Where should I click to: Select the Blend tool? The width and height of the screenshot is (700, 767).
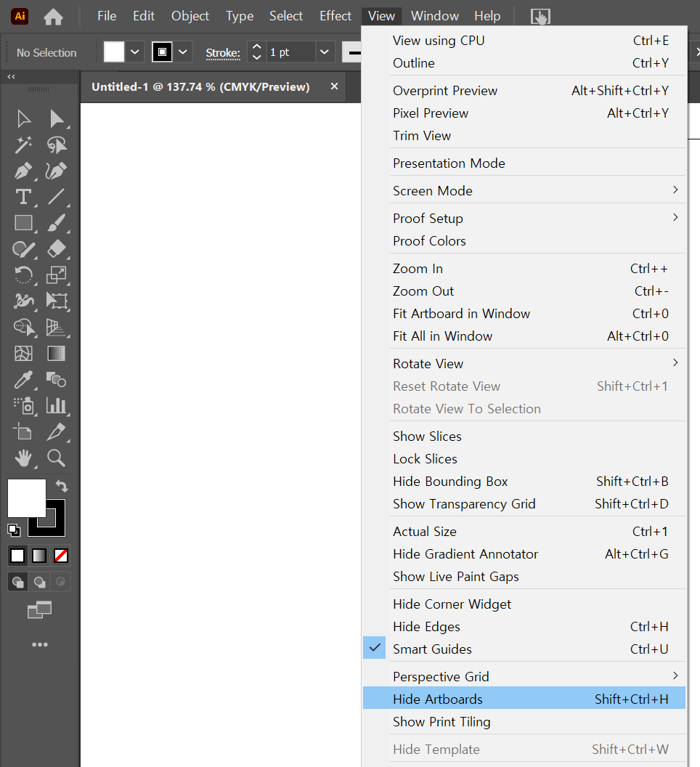pyautogui.click(x=56, y=380)
